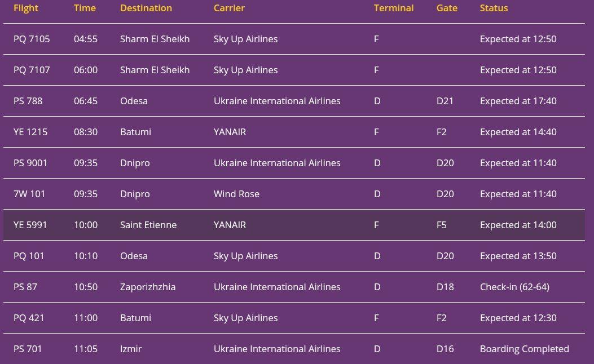Open flight PS 788 to Odesa
Screen dimensions: 594x364
point(294,101)
